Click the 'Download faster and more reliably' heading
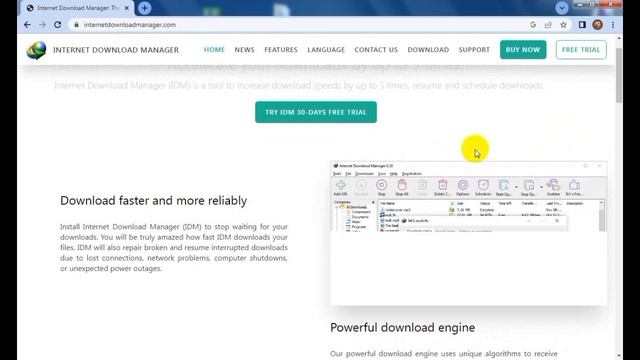 point(153,201)
